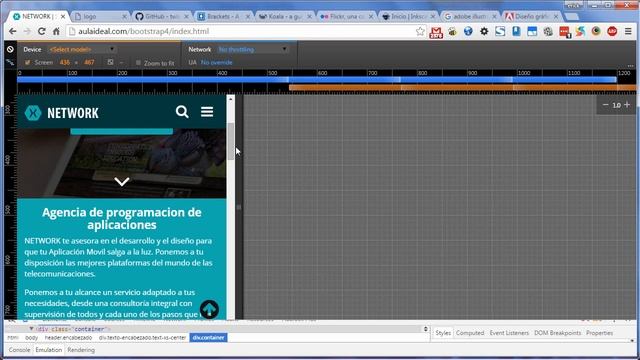Switch to the Diseño gráfico Adobe tab
The height and width of the screenshot is (360, 640).
click(x=531, y=16)
